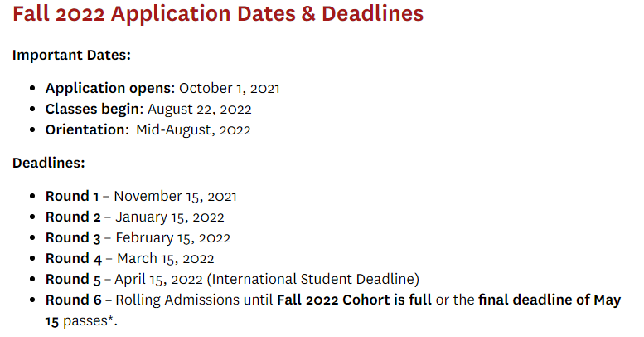The height and width of the screenshot is (337, 644).
Task: Click the Fall 2022 Application Dates heading
Action: [x=218, y=13]
